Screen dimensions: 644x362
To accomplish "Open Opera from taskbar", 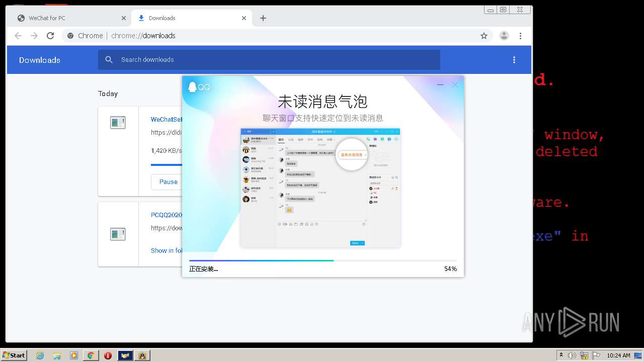I will point(108,355).
